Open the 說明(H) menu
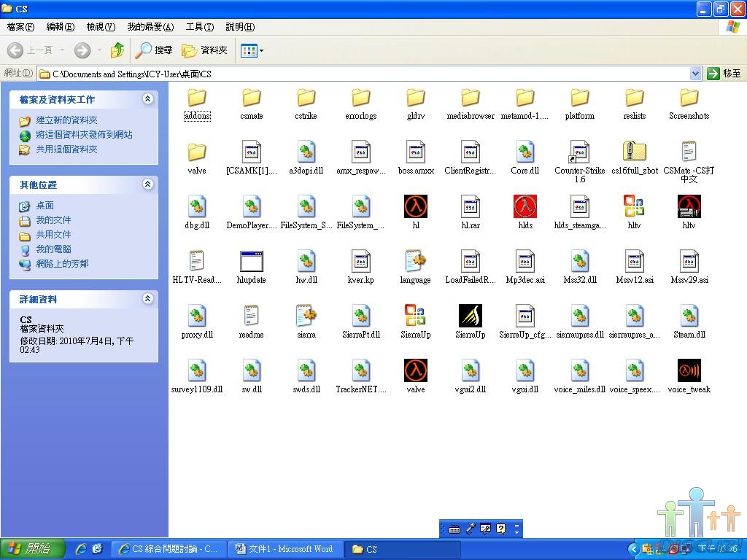This screenshot has width=747, height=560. [x=240, y=27]
